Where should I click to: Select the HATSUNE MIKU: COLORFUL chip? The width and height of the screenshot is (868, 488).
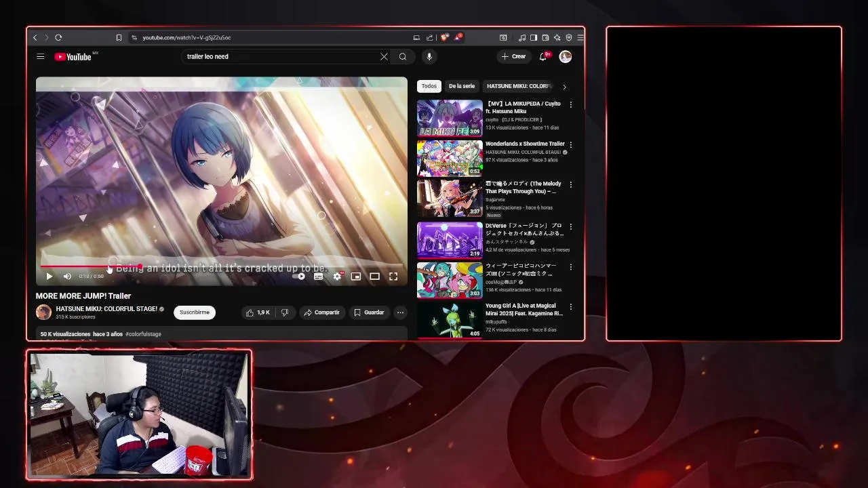click(519, 86)
